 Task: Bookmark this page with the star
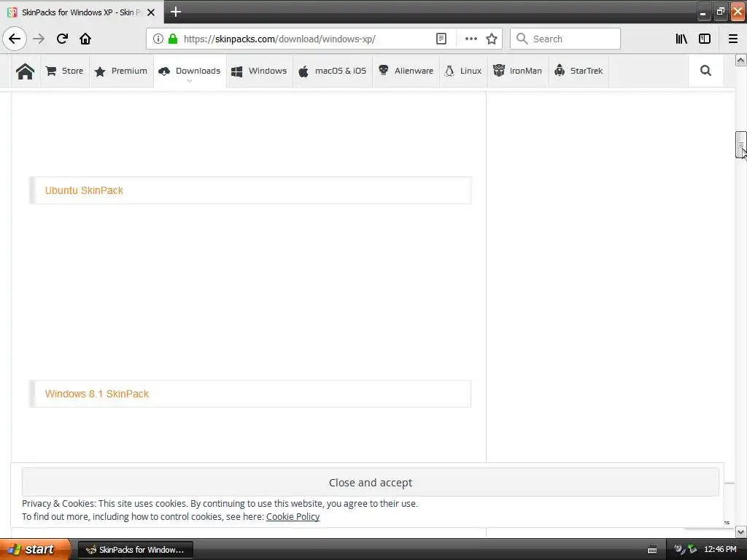(492, 39)
